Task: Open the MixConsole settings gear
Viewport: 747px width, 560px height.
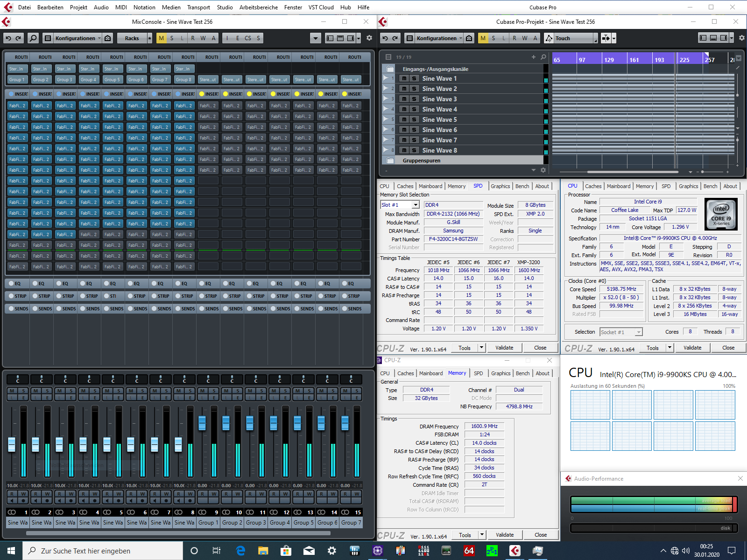Action: (x=369, y=38)
